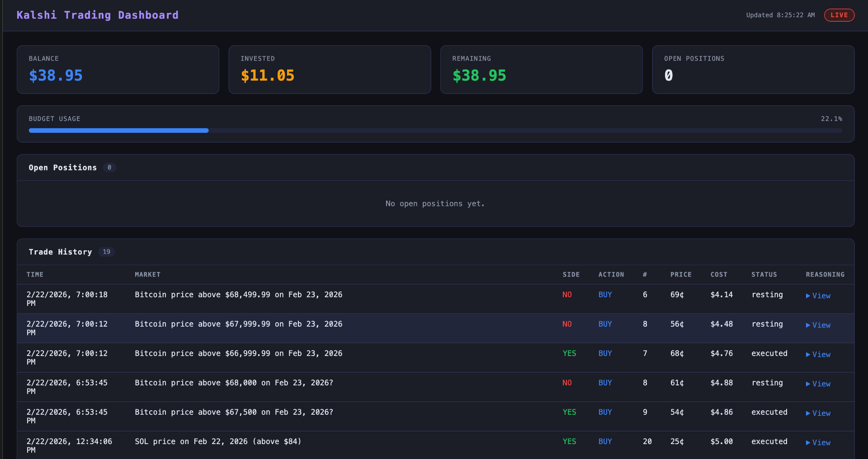The height and width of the screenshot is (459, 868).
Task: Click the 19 badge beside Trade History
Action: 107,252
